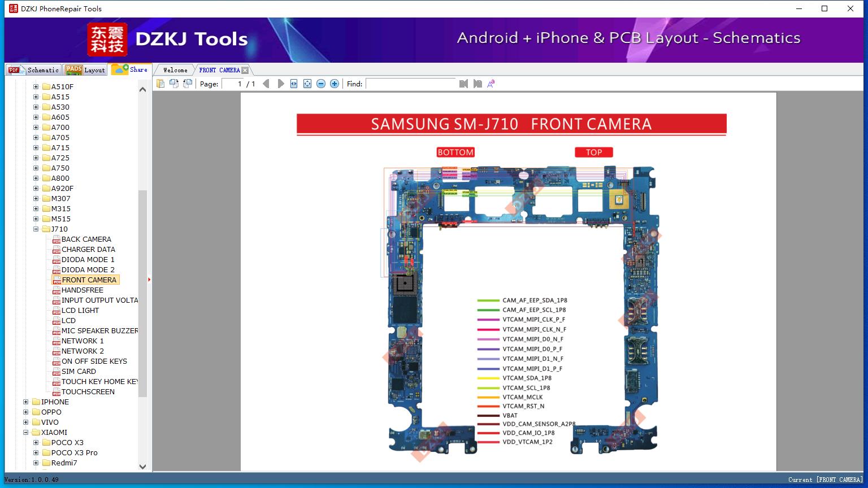Open NETWORK 2 document
This screenshot has width=868, height=488.
(83, 351)
